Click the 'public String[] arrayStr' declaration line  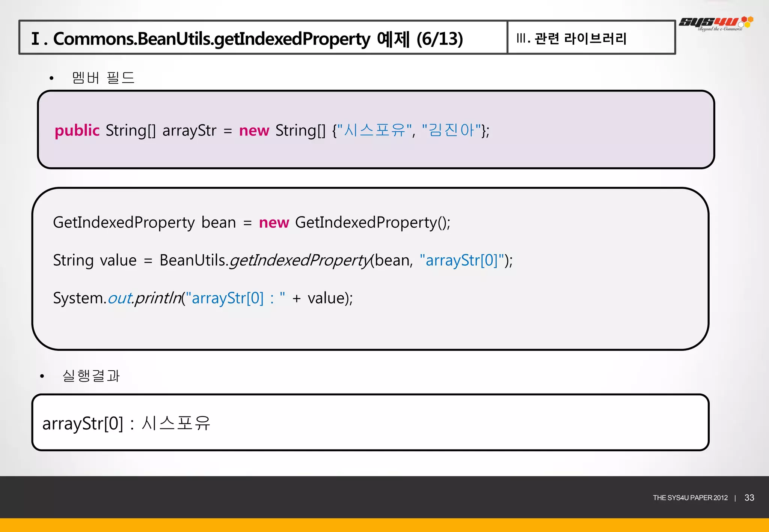pos(272,131)
